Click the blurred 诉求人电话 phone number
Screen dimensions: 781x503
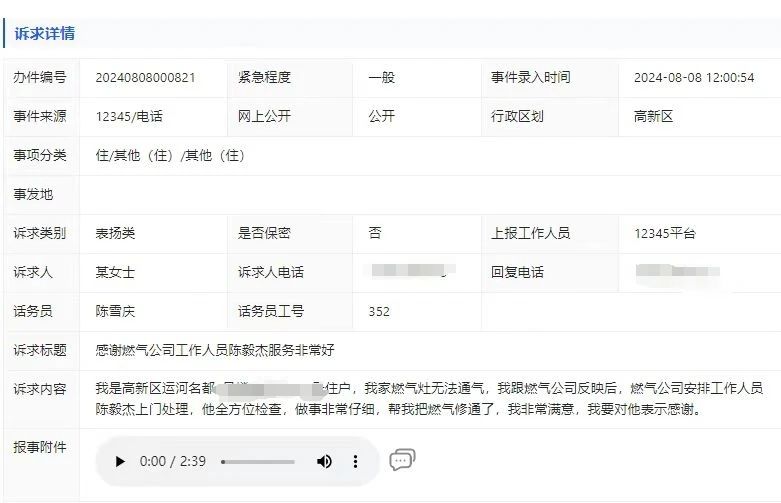point(412,272)
